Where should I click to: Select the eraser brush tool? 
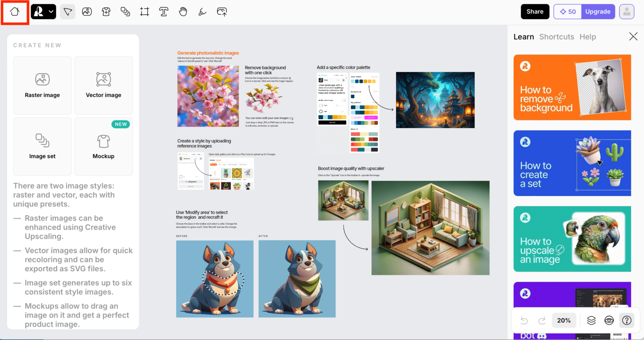point(202,12)
